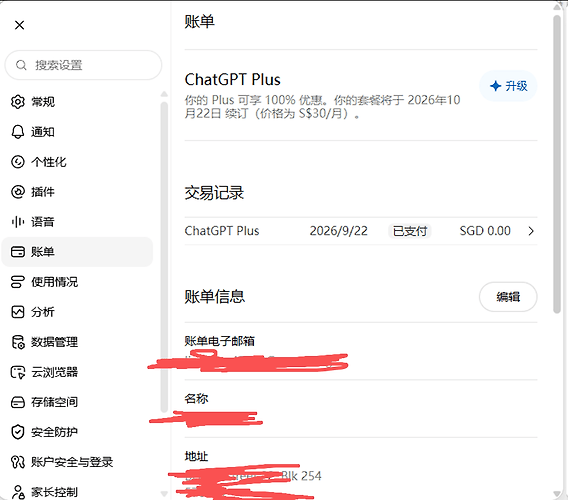The image size is (568, 500).
Task: Click the 升级 upgrade button
Action: tap(508, 86)
